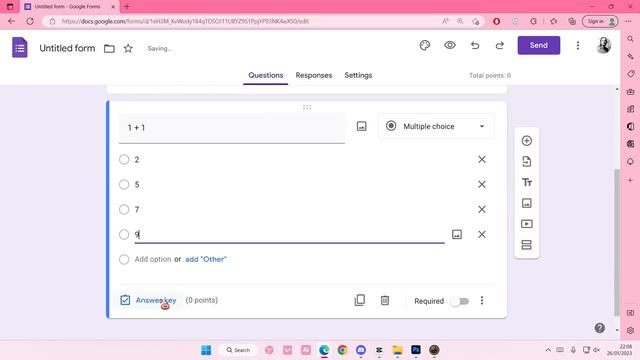Open the form's more options menu
Viewport: 640px width, 360px height.
point(578,45)
